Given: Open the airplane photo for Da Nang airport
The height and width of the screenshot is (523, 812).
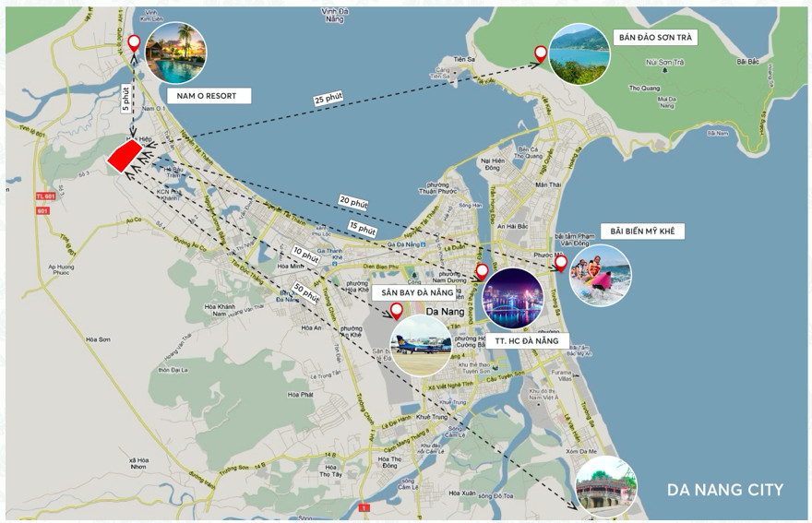Looking at the screenshot, I should click(421, 345).
